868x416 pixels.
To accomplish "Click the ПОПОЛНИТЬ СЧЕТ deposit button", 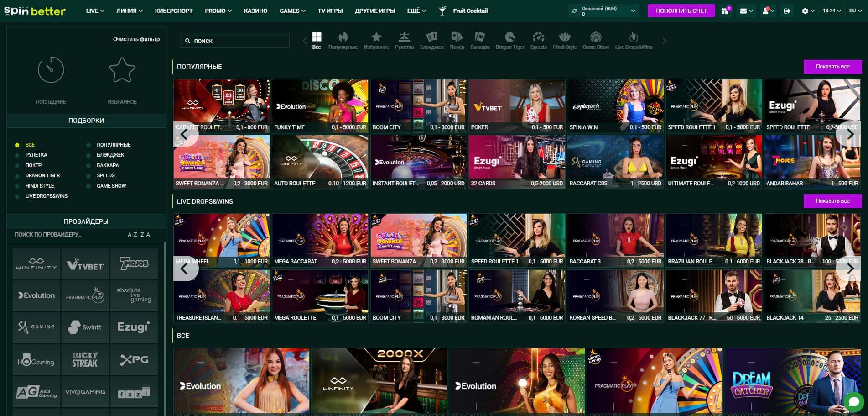I will click(x=681, y=11).
